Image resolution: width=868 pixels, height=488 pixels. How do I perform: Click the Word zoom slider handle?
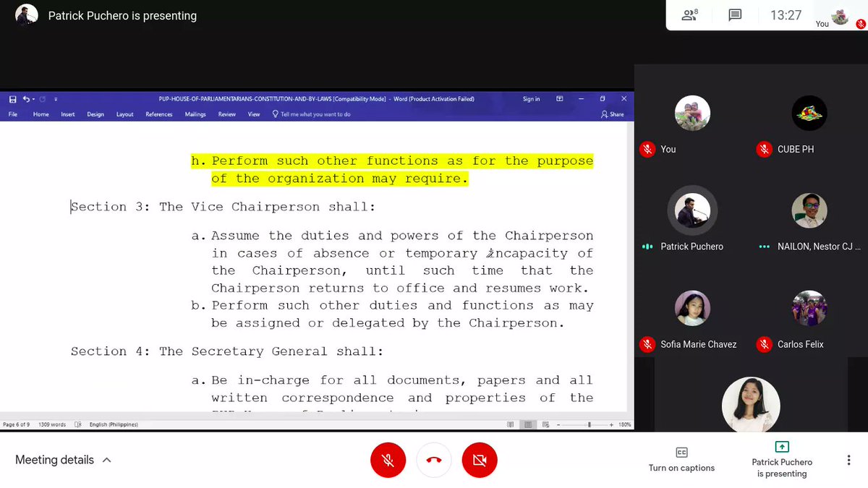(590, 424)
